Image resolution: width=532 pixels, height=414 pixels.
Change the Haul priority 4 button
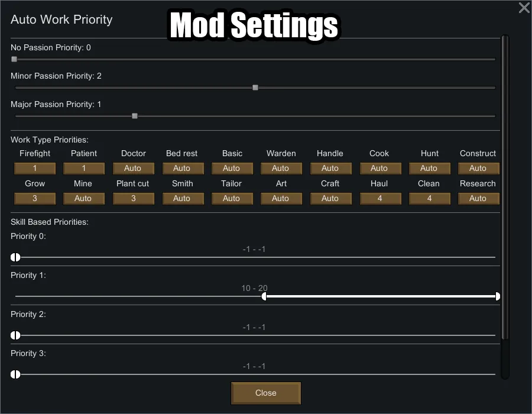coord(379,198)
